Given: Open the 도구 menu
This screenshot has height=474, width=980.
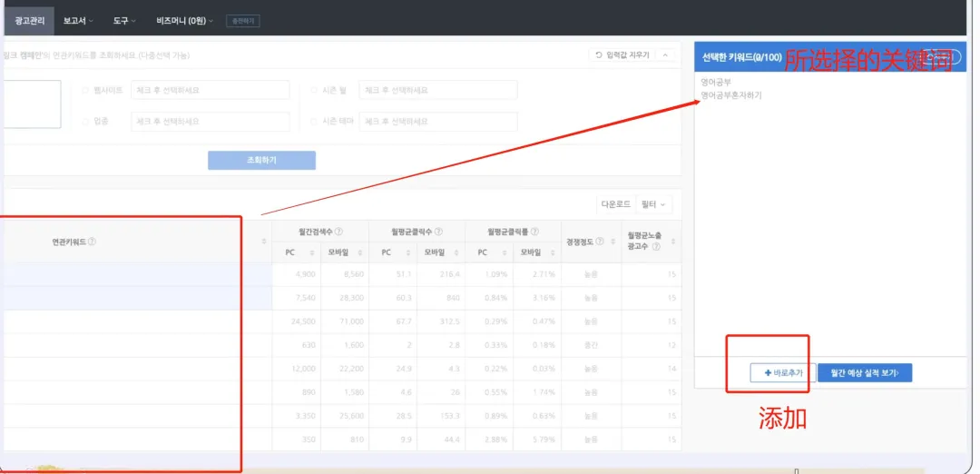Looking at the screenshot, I should (x=124, y=21).
